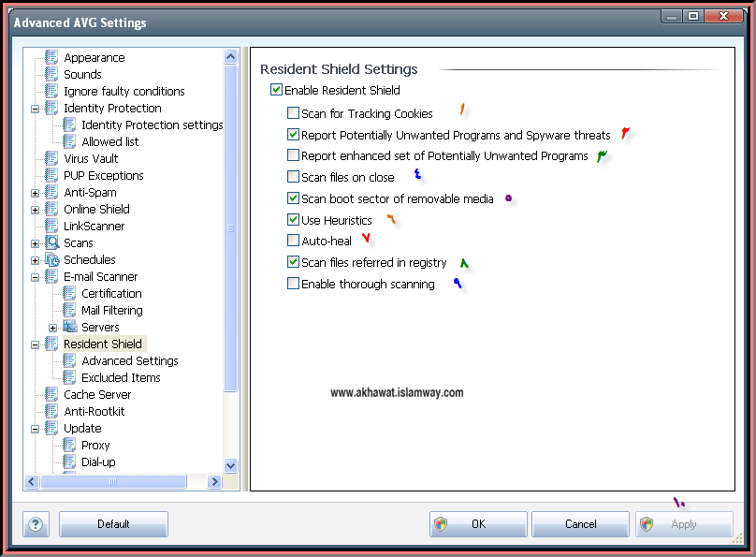Click the Apply button

point(684,524)
